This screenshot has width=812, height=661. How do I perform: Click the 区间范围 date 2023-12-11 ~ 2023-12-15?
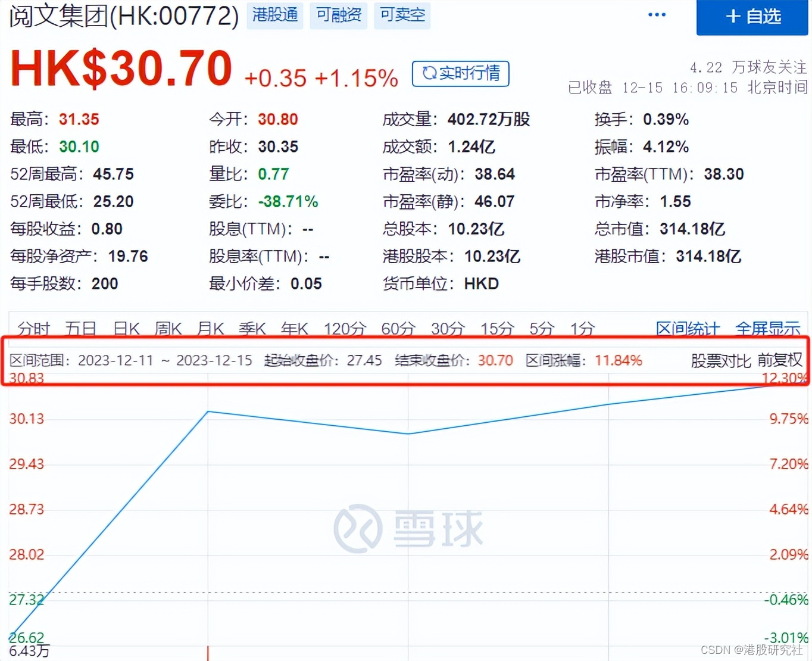click(165, 360)
